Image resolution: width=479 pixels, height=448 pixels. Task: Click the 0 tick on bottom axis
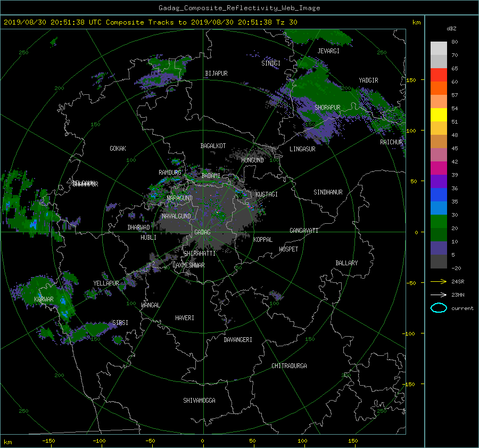pos(202,441)
